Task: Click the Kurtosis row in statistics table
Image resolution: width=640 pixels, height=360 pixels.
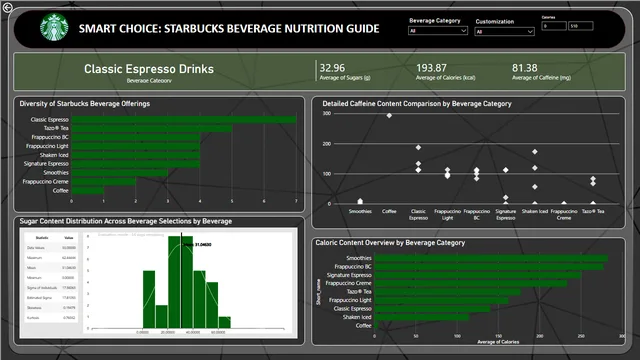Action: click(x=51, y=318)
